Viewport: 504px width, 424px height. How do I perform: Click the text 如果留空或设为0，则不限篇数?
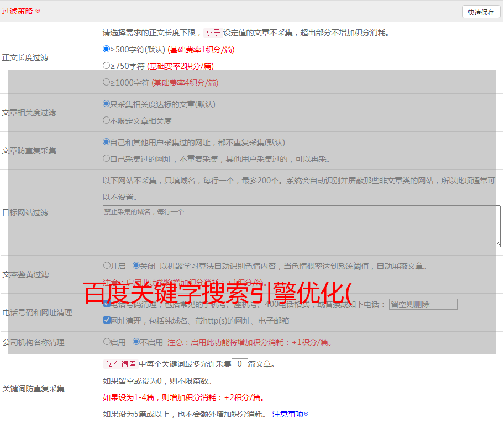pyautogui.click(x=158, y=381)
